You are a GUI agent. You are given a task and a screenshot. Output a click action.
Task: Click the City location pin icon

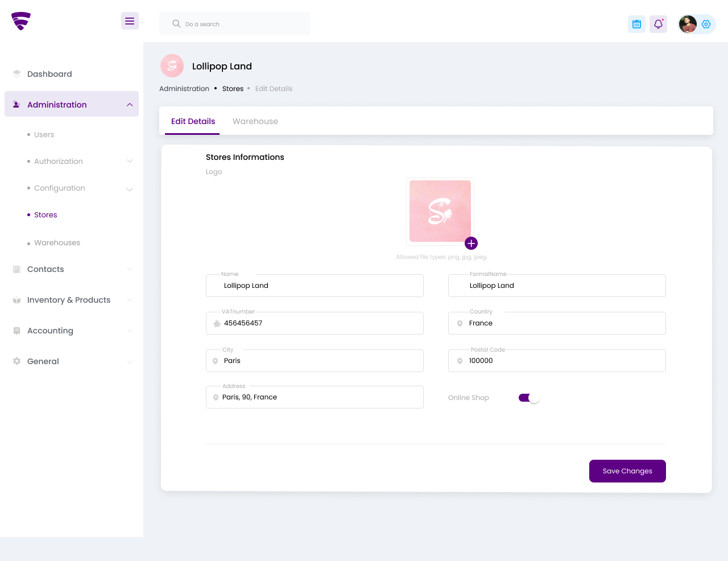(215, 361)
